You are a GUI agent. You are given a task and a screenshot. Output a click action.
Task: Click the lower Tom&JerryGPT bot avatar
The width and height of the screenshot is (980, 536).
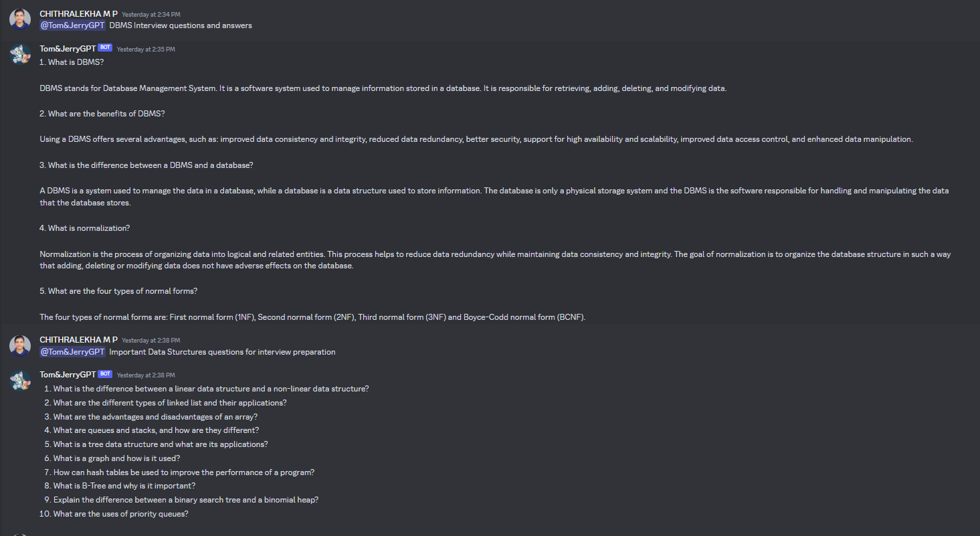(x=19, y=379)
